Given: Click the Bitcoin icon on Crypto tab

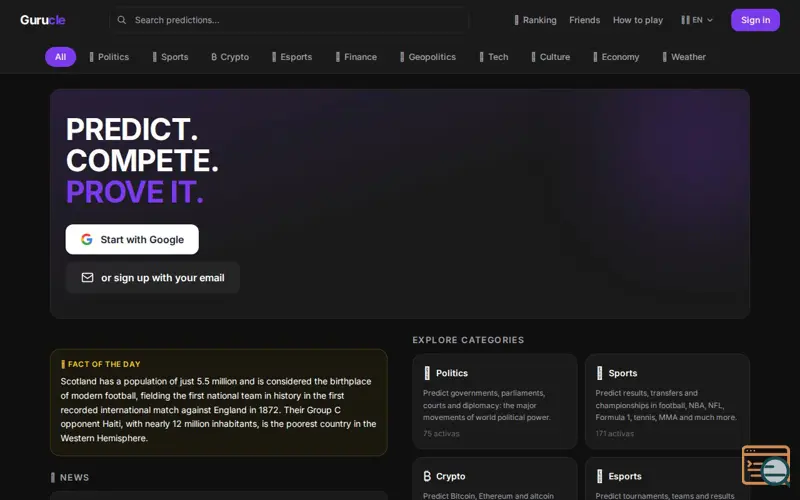Looking at the screenshot, I should click(x=214, y=57).
